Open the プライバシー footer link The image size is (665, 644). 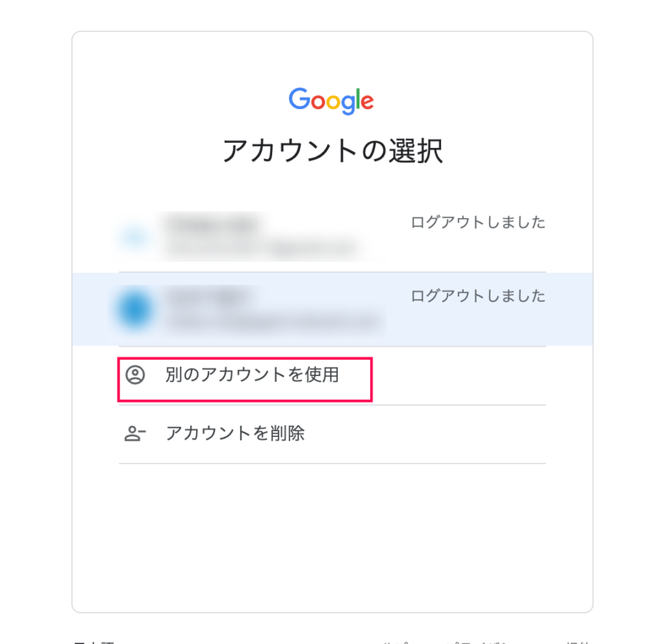(477, 642)
